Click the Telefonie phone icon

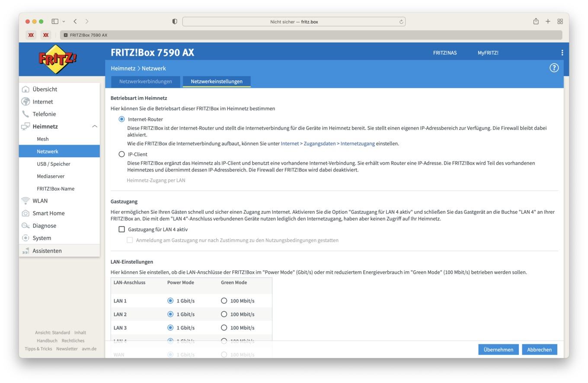(x=26, y=114)
